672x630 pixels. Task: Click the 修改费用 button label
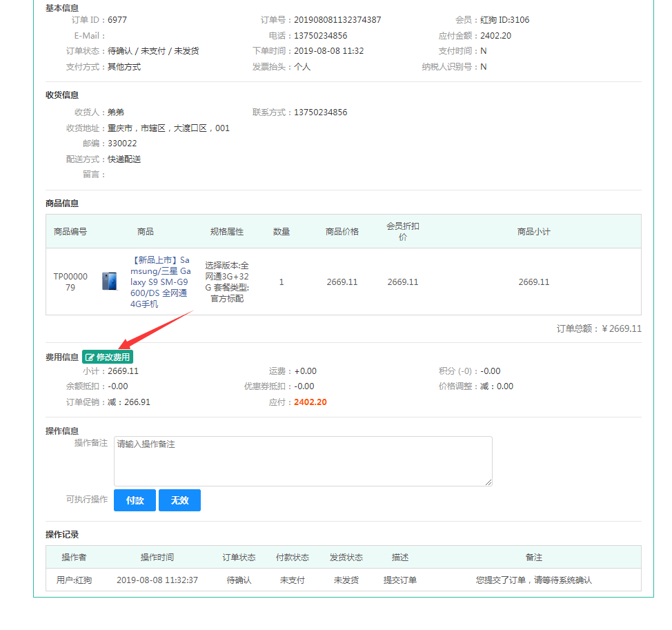[x=112, y=357]
